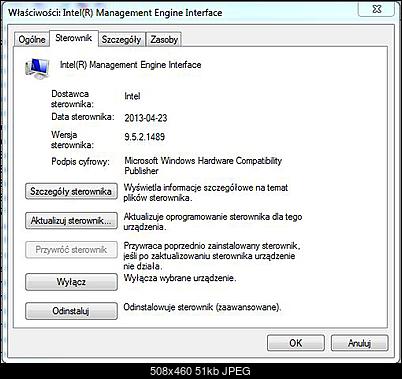Image resolution: width=402 pixels, height=379 pixels.
Task: Close the properties window
Action: (377, 8)
